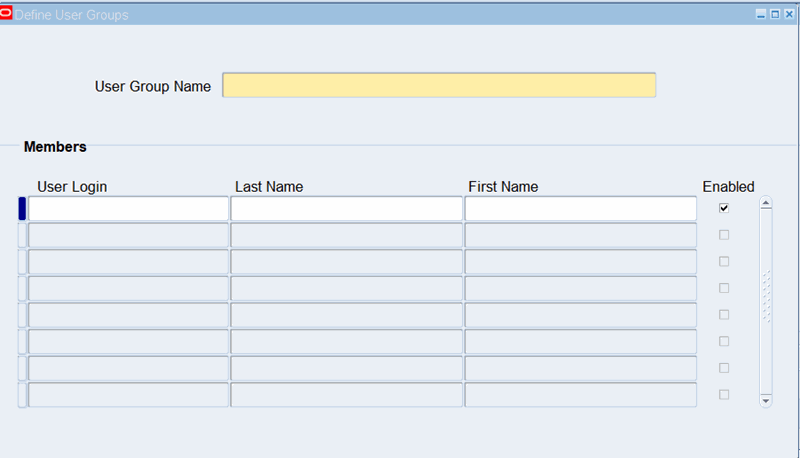Click Last Name field in seventh row
800x458 pixels.
click(346, 368)
